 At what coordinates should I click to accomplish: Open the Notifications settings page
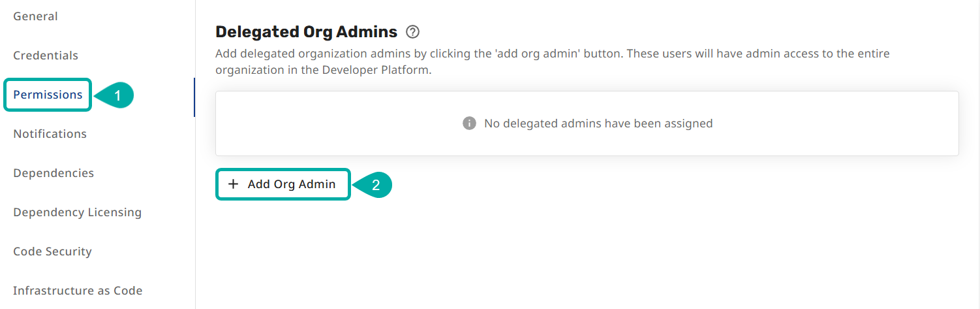tap(50, 134)
